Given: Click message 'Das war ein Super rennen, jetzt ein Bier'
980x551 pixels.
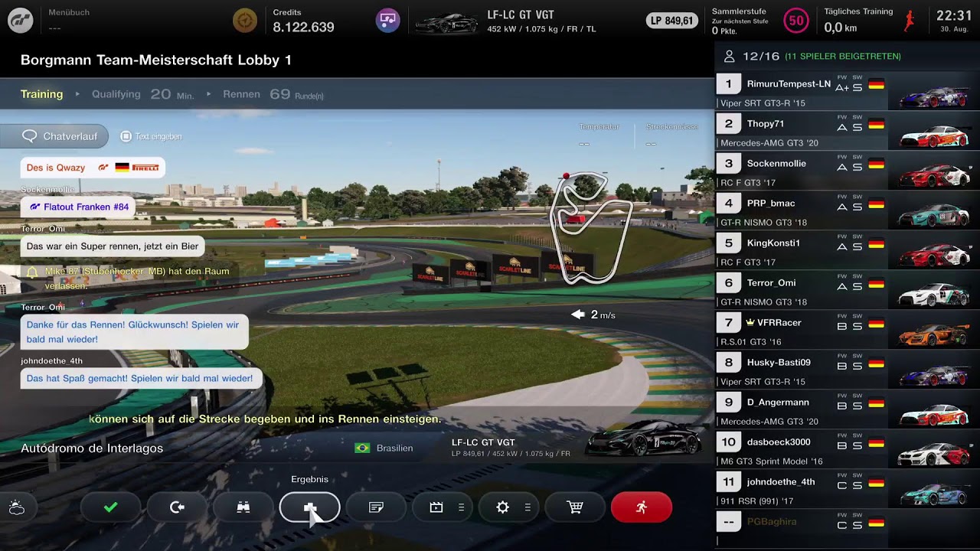Looking at the screenshot, I should pyautogui.click(x=113, y=246).
